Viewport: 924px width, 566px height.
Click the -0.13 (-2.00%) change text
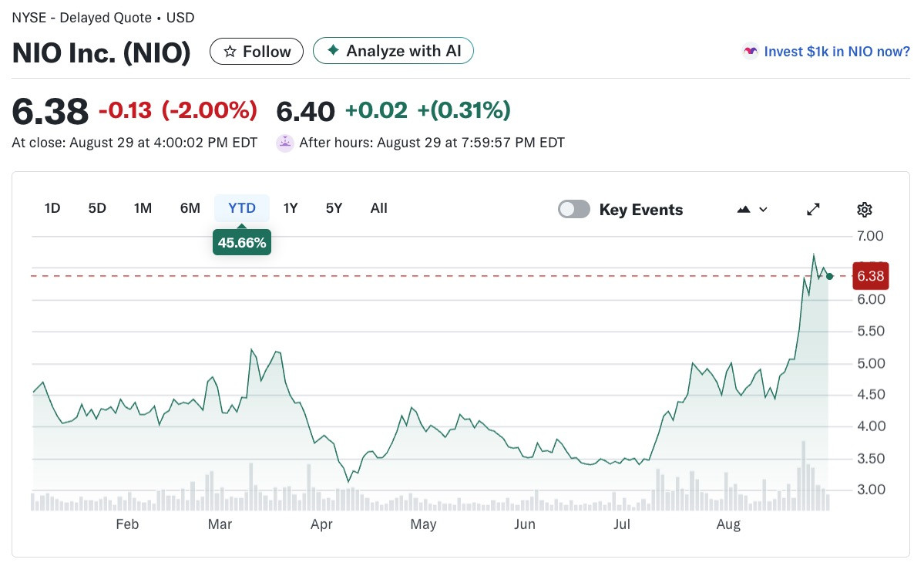(x=178, y=110)
